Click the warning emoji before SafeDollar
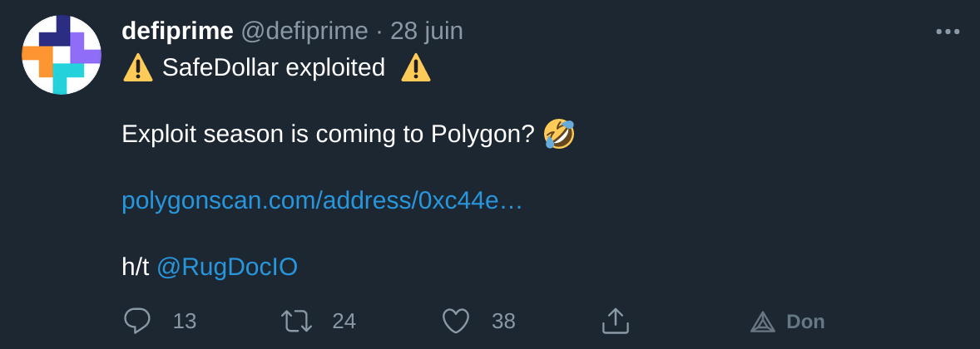Screen dimensions: 980x349 pos(138,67)
